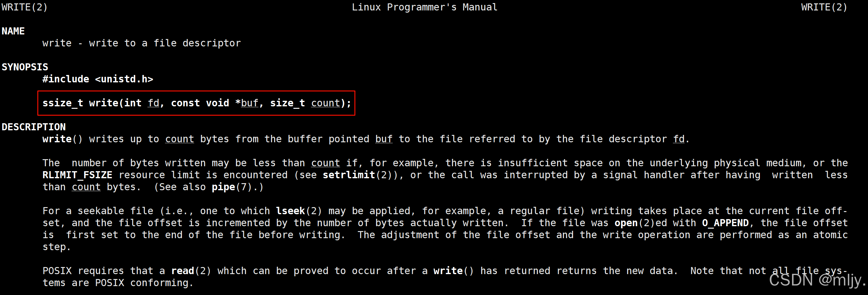This screenshot has height=295, width=868.
Task: Click underlined fd at end of first description line
Action: click(679, 139)
